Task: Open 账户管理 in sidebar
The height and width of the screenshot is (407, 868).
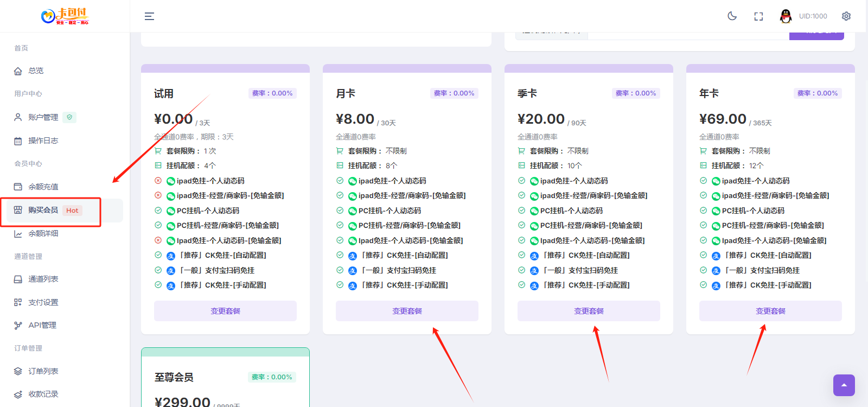Action: (43, 117)
